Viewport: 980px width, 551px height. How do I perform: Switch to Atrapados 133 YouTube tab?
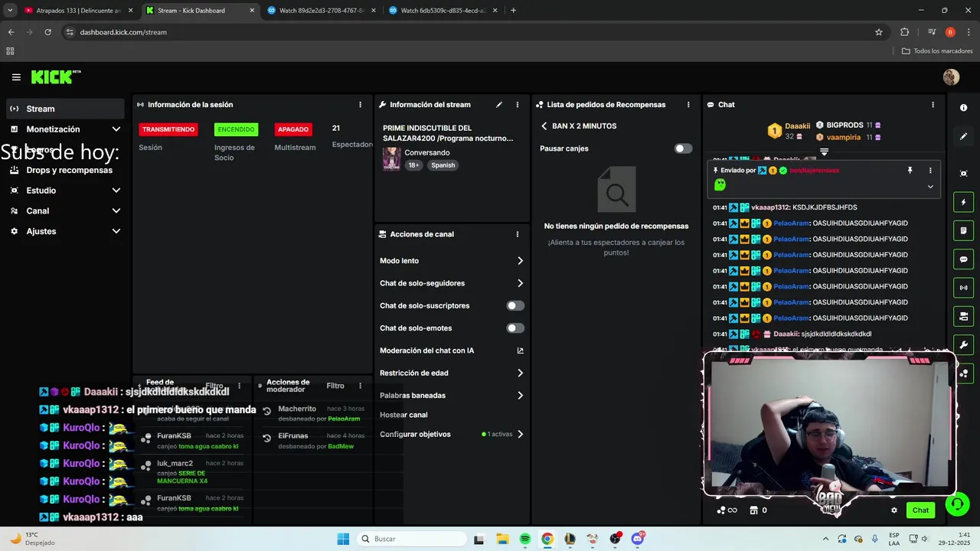pos(77,11)
